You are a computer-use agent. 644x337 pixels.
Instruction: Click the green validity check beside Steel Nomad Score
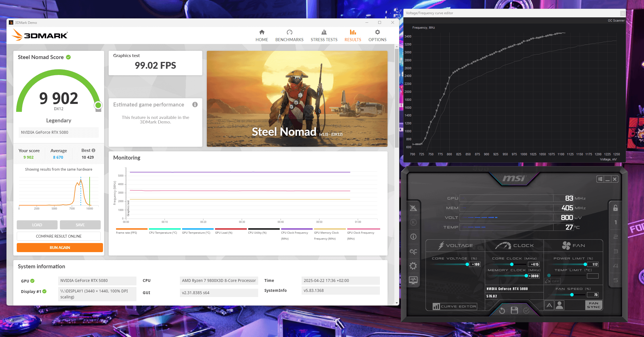point(68,57)
